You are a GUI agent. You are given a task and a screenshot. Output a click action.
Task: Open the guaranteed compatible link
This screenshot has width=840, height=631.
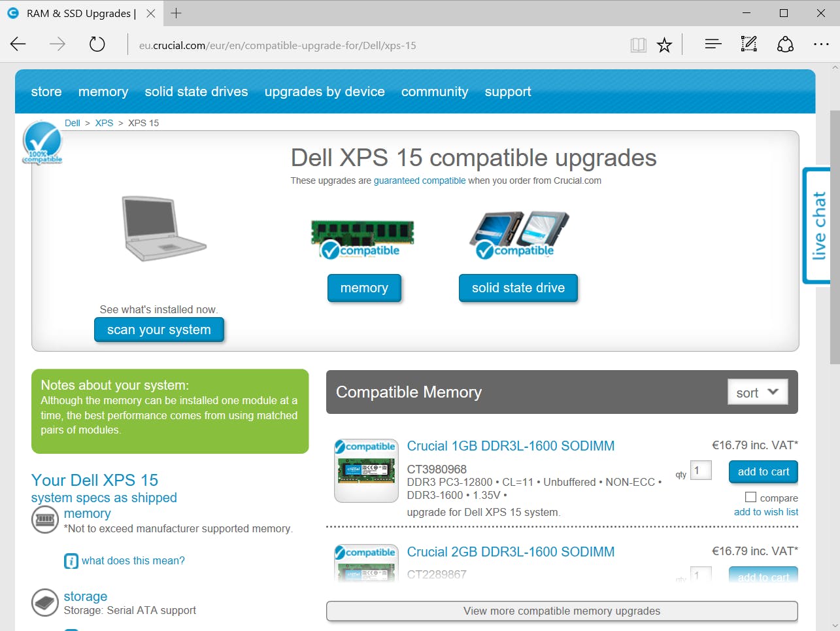[x=420, y=180]
